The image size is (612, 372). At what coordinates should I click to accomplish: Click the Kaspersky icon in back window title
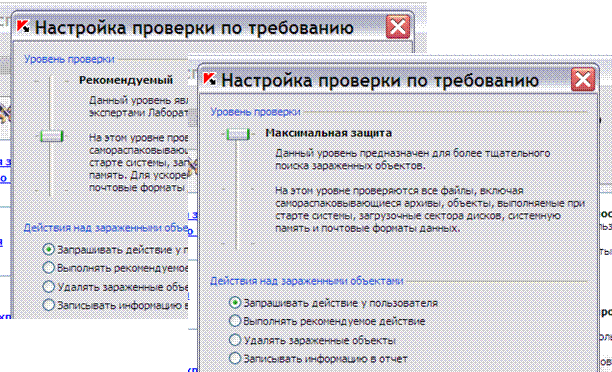pyautogui.click(x=23, y=27)
